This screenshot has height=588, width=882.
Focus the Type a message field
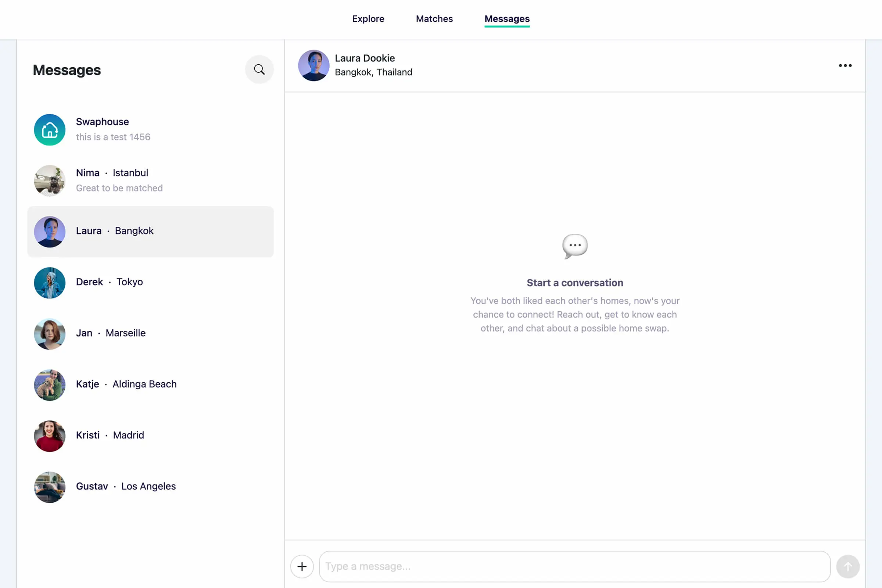click(574, 566)
